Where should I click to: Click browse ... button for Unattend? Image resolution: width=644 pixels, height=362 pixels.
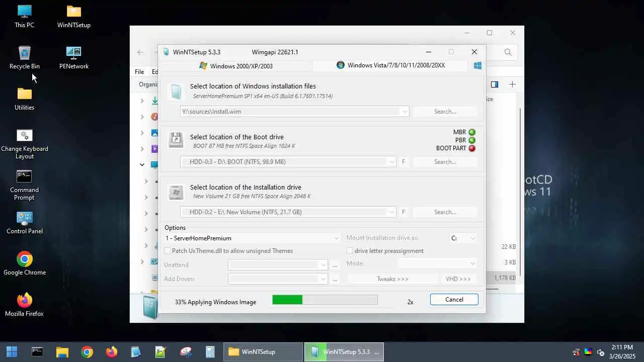pyautogui.click(x=335, y=265)
